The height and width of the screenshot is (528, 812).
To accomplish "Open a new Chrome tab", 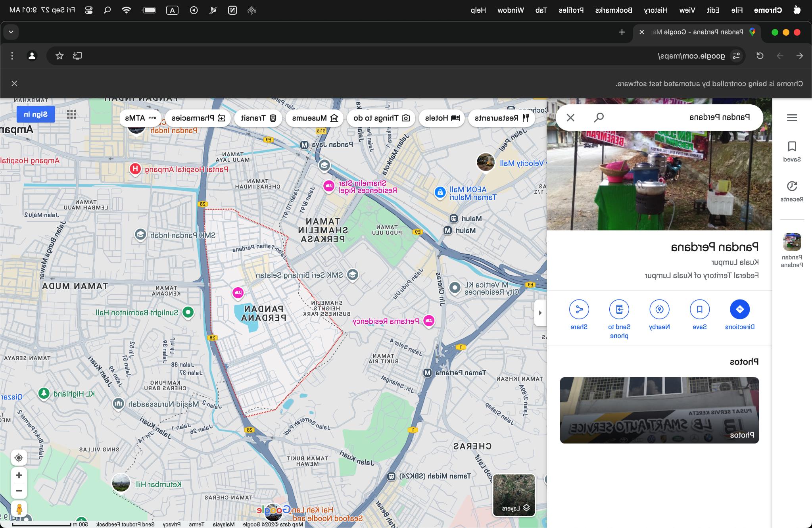I will (x=622, y=32).
